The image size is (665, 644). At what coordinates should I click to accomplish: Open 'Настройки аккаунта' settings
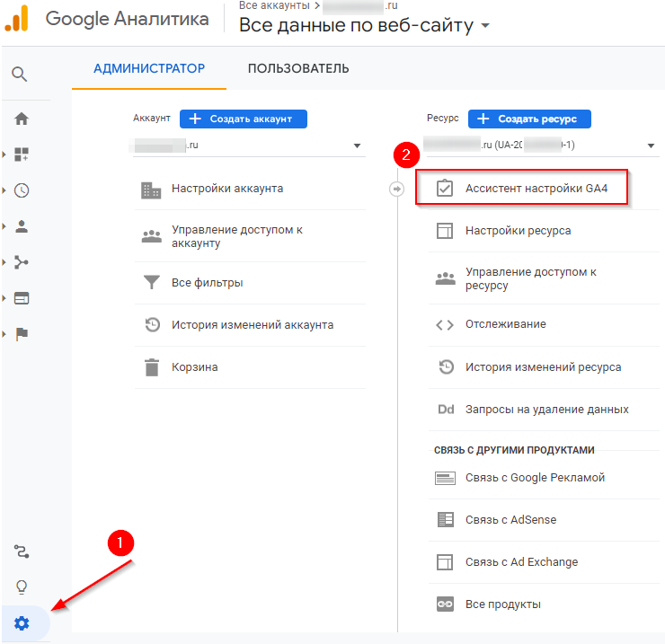point(227,189)
